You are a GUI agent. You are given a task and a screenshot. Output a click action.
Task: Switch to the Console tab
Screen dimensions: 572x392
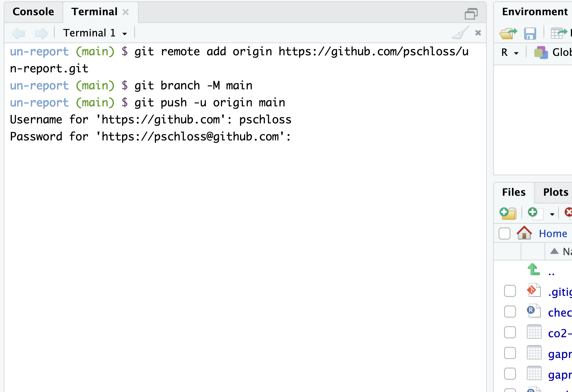(33, 12)
